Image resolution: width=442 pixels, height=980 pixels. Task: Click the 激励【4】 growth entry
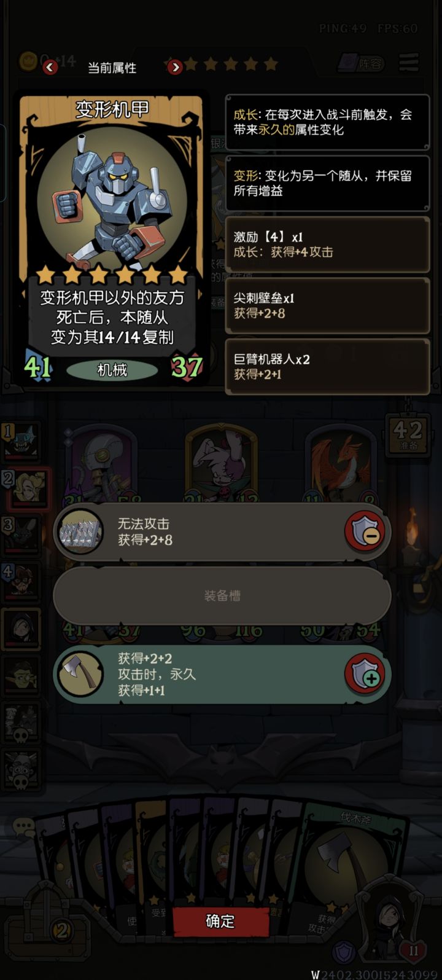pos(327,244)
